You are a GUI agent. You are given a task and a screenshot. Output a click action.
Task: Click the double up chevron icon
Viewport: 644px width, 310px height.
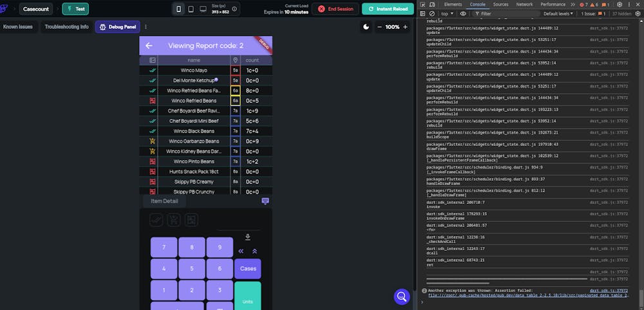254,251
